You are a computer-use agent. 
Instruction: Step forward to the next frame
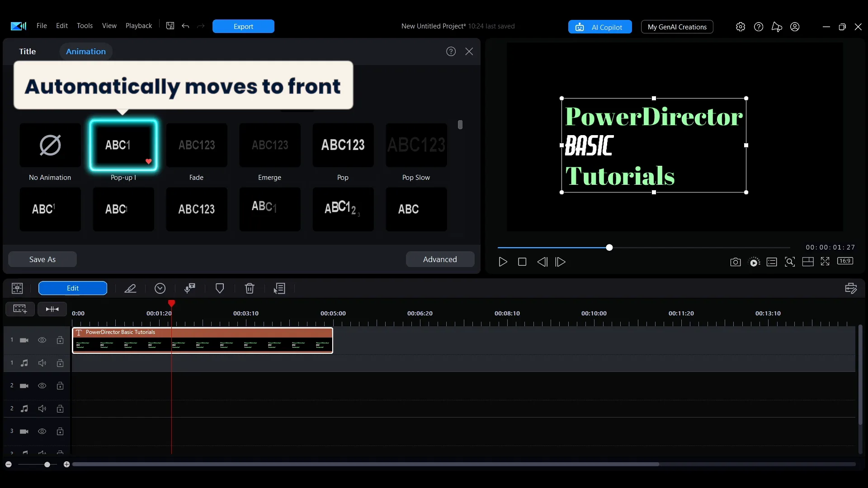pyautogui.click(x=561, y=262)
